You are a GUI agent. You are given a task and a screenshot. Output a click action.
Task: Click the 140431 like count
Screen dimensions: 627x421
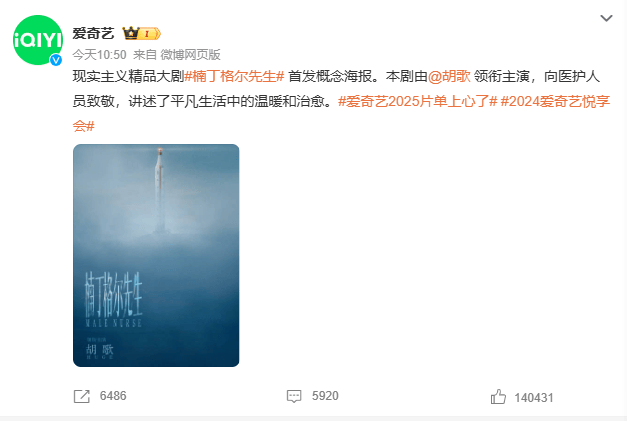click(x=534, y=398)
